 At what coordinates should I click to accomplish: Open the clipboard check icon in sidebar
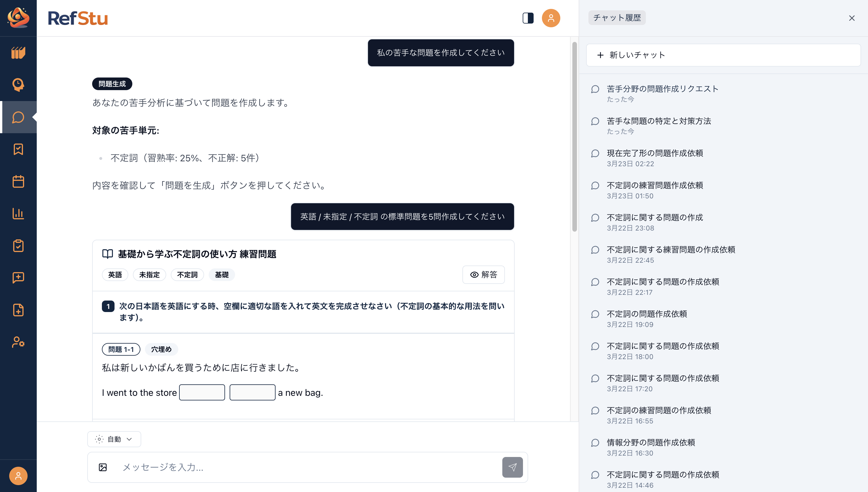(18, 246)
